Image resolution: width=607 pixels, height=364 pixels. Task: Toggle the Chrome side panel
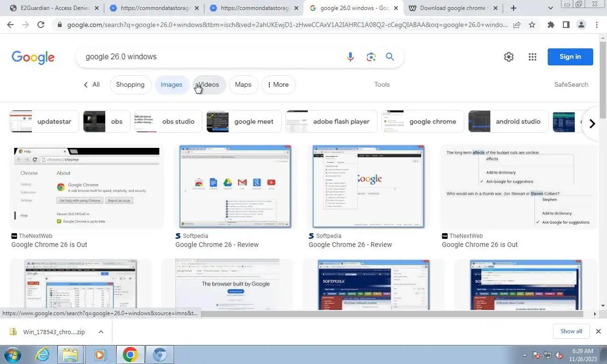566,25
